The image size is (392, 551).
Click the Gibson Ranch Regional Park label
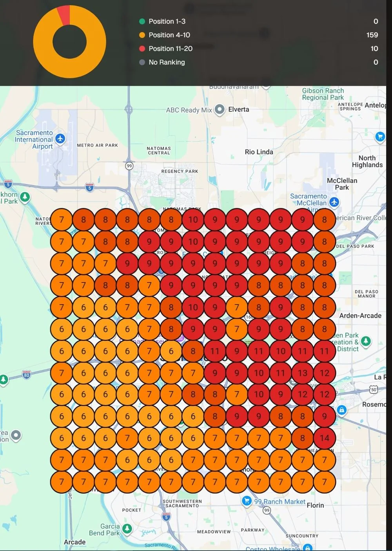(x=323, y=94)
